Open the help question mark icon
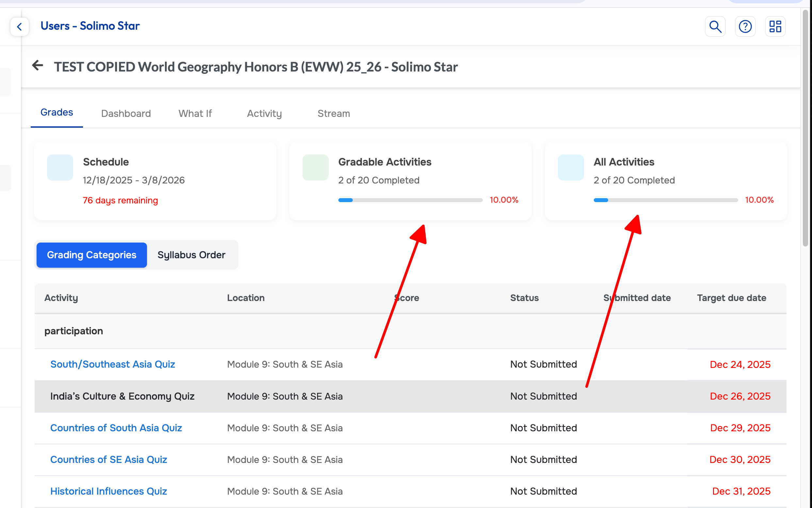 pos(745,26)
